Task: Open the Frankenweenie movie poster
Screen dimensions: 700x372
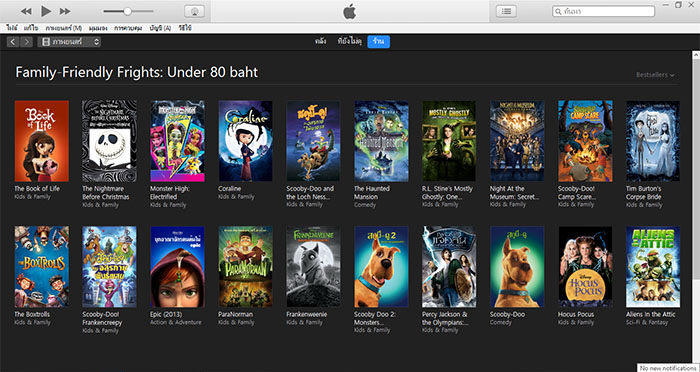Action: click(313, 267)
